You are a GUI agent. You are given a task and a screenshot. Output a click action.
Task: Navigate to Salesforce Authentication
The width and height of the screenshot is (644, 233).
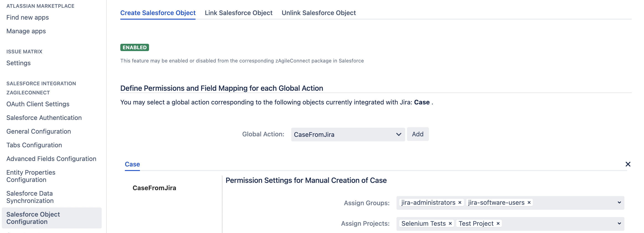pos(44,118)
